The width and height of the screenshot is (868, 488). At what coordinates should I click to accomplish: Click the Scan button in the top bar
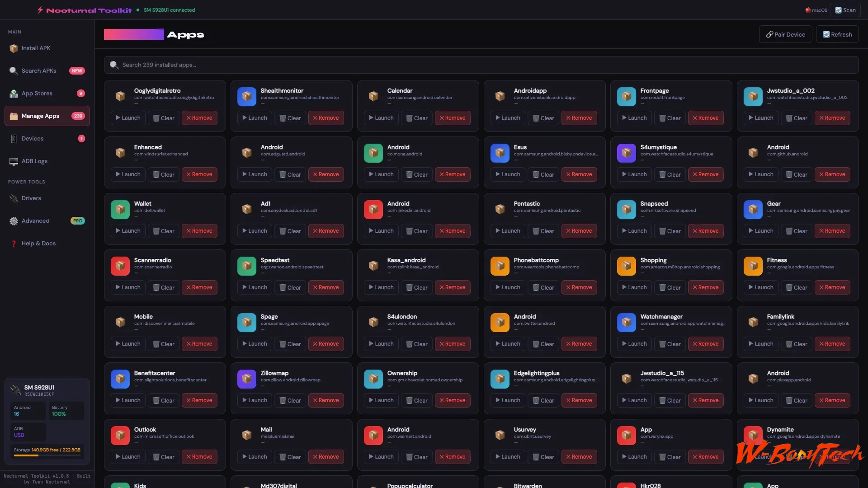(845, 10)
